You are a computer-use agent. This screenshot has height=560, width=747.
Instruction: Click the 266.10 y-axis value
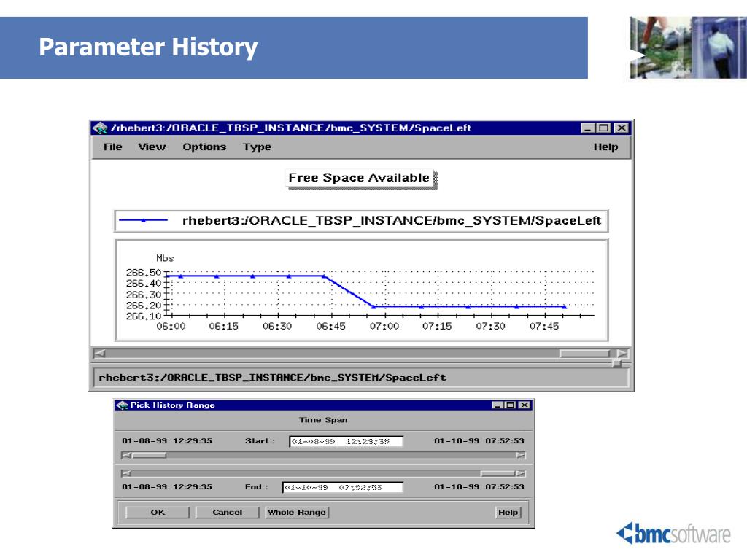(x=144, y=316)
